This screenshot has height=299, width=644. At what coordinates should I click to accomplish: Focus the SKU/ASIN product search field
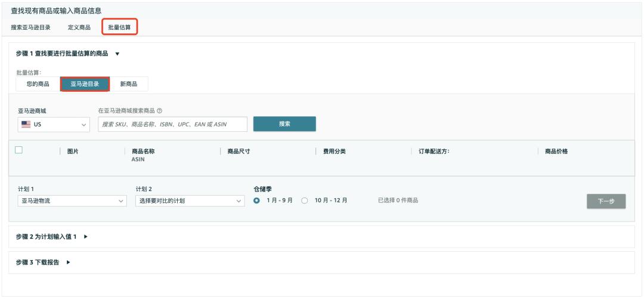(172, 124)
